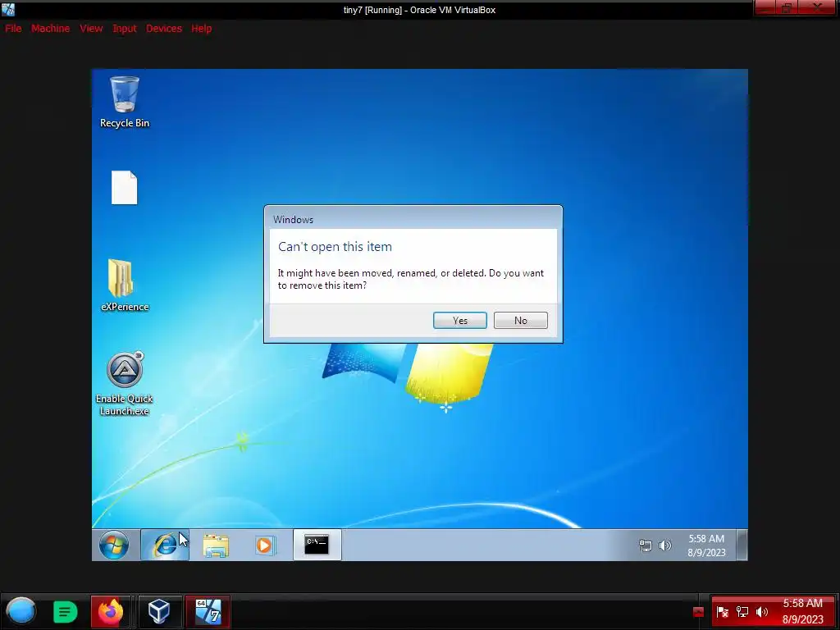Open VirtualBox Manager cube icon in host taskbar

159,611
